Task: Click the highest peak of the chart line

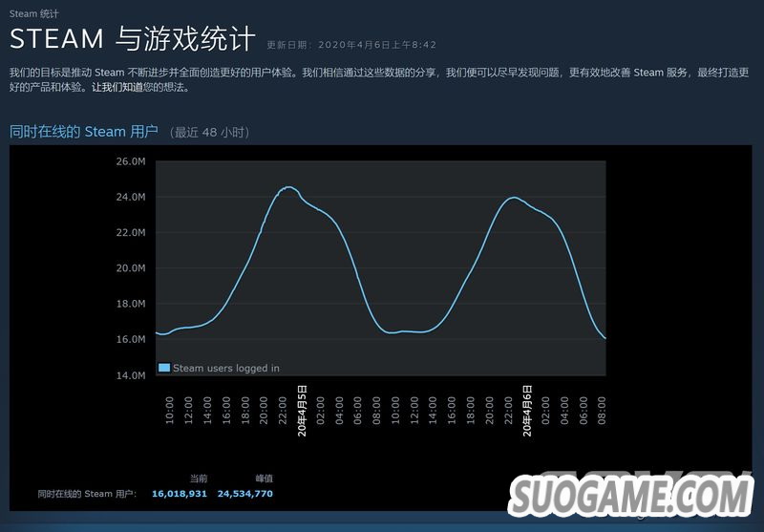Action: [288, 187]
